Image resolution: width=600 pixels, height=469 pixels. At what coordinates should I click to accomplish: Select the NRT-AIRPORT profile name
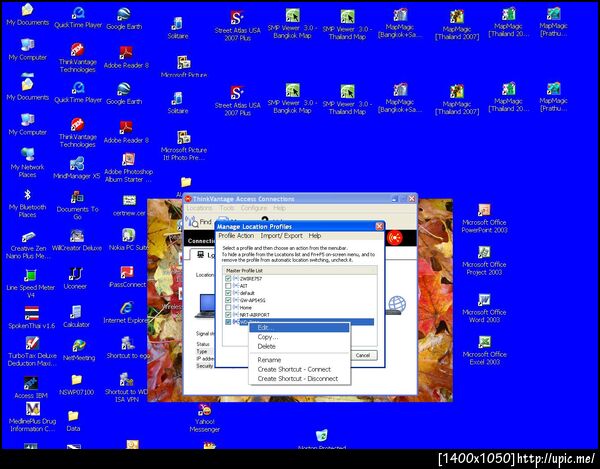[254, 315]
